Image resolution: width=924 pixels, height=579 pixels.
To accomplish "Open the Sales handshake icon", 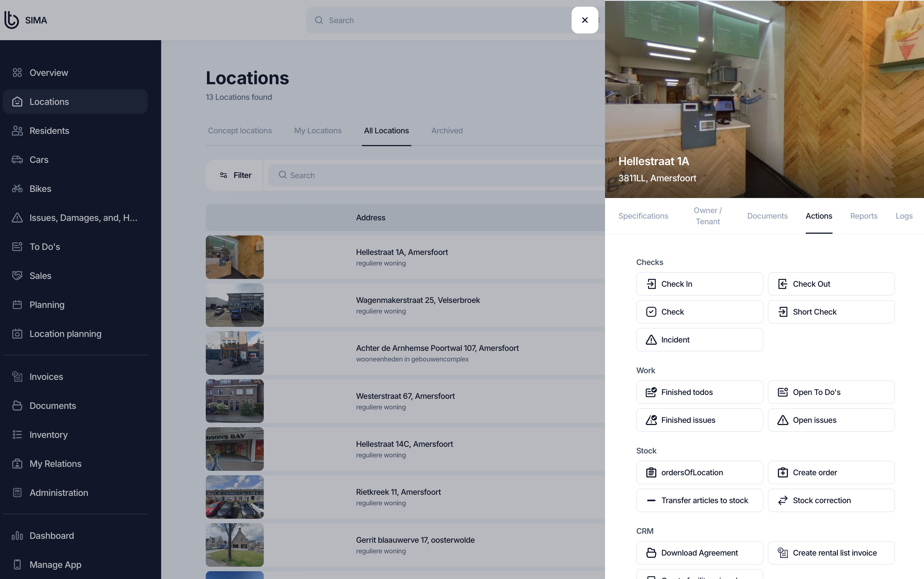I will click(x=17, y=276).
